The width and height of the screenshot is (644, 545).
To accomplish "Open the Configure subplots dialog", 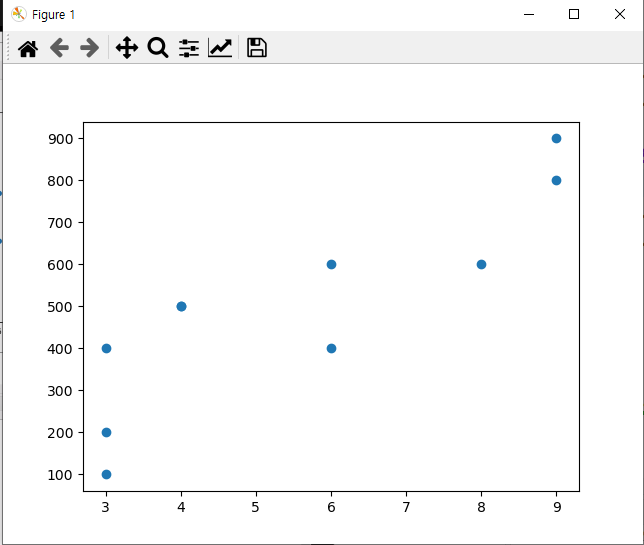I will (x=189, y=48).
